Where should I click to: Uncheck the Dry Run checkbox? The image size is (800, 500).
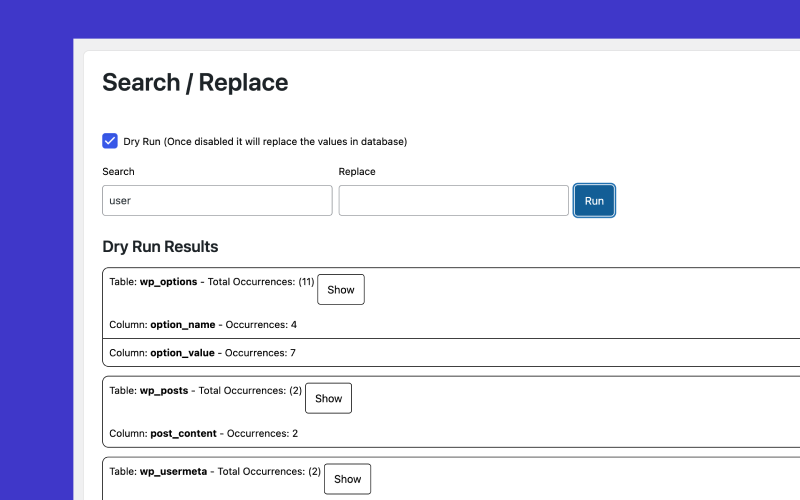click(x=110, y=141)
